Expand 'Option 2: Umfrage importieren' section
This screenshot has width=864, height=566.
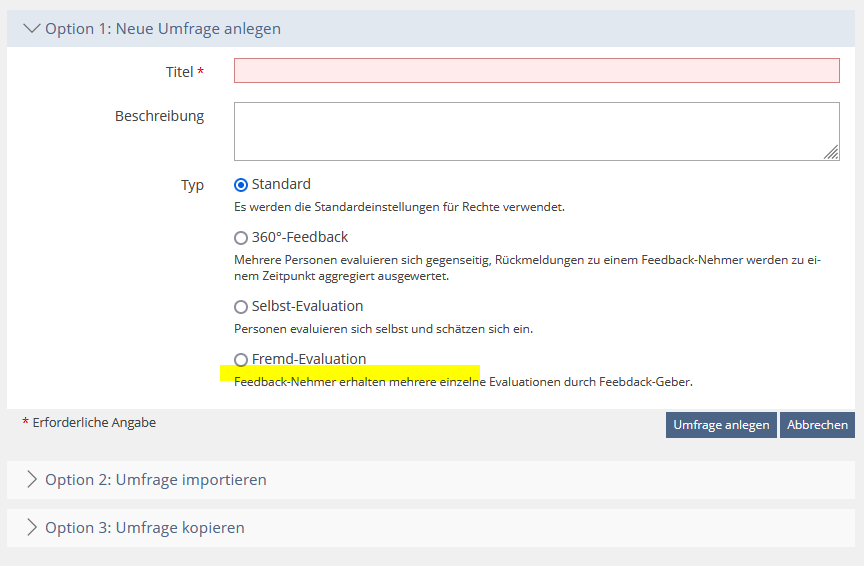tap(156, 480)
